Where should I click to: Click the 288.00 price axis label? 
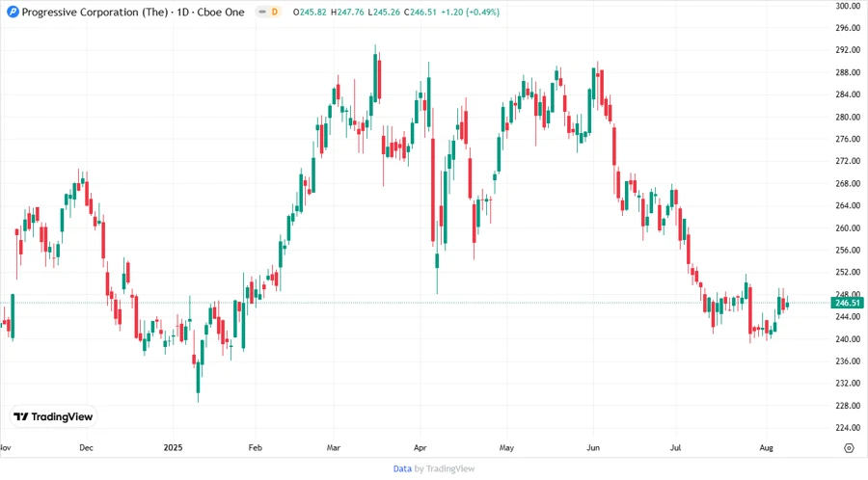click(x=848, y=72)
